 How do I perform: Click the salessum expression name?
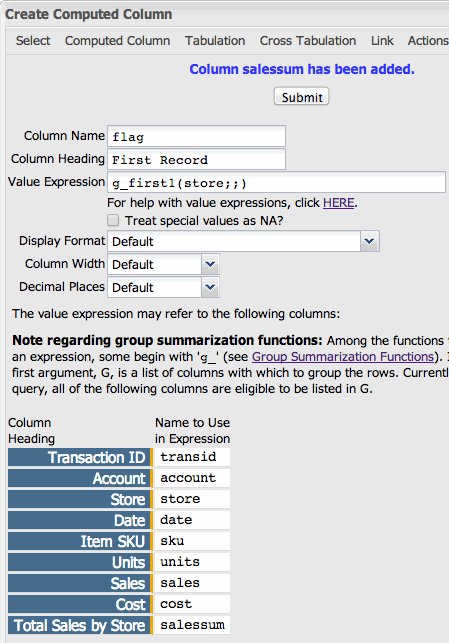tap(192, 625)
